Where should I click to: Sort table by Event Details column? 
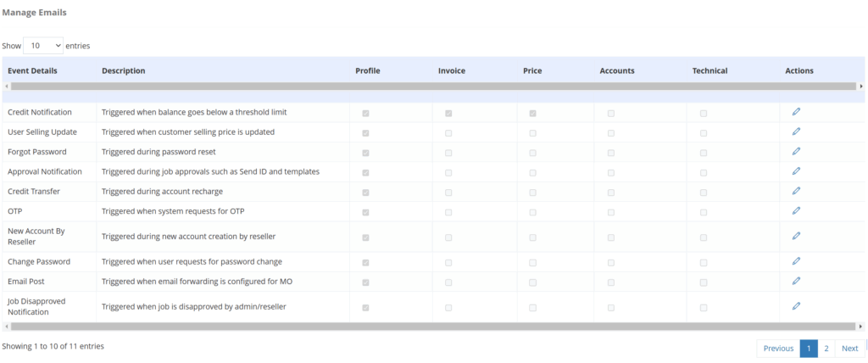click(32, 70)
